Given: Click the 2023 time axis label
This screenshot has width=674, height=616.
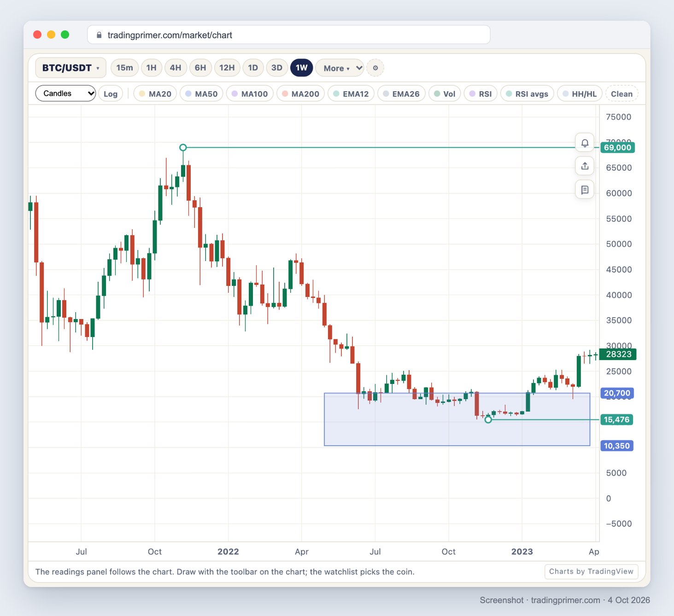Looking at the screenshot, I should pos(522,552).
